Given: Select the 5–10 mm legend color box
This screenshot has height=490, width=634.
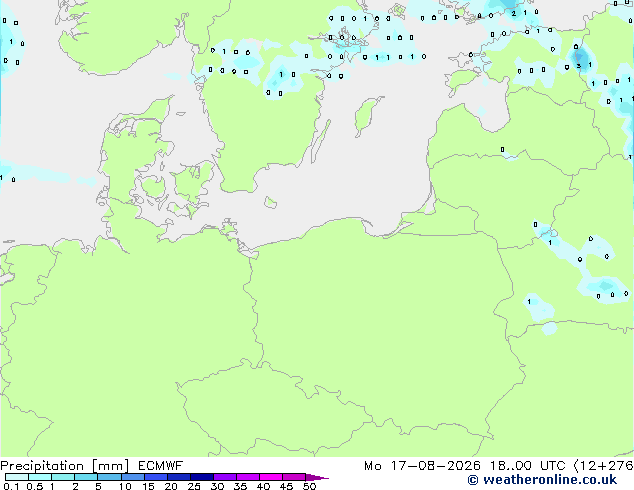Looking at the screenshot, I should point(109,477).
